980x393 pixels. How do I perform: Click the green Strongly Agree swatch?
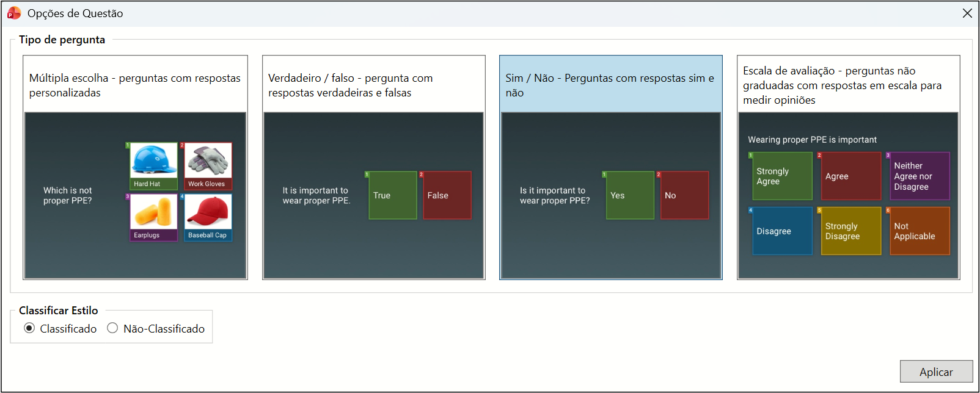point(782,176)
